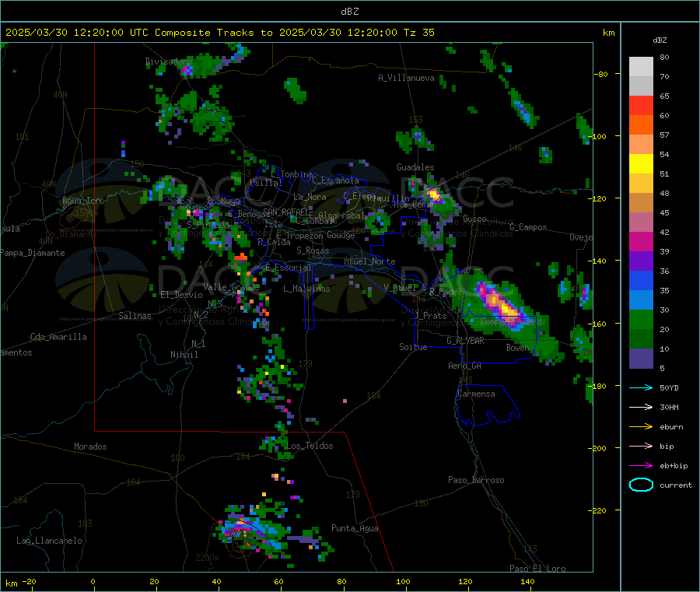Click the 'Paso_Barroso' map label
This screenshot has width=700, height=592.
click(x=476, y=480)
